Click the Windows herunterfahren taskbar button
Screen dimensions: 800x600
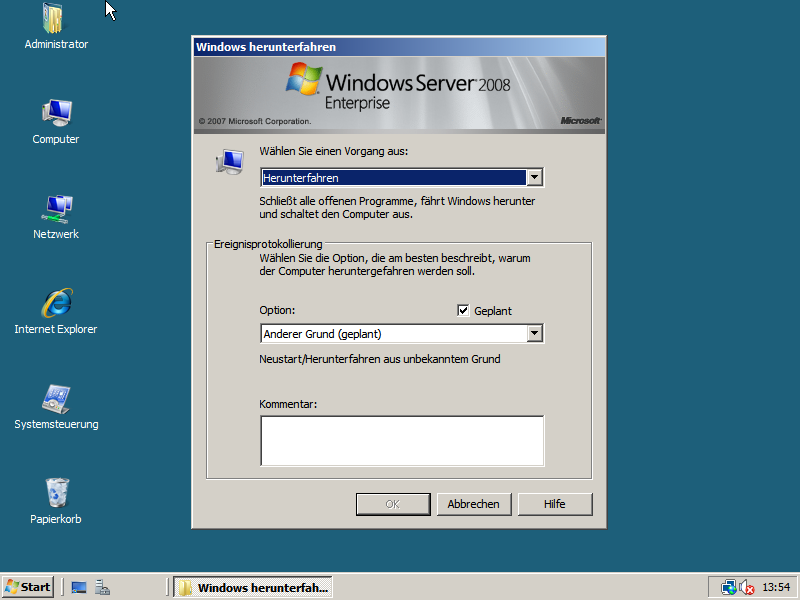253,587
